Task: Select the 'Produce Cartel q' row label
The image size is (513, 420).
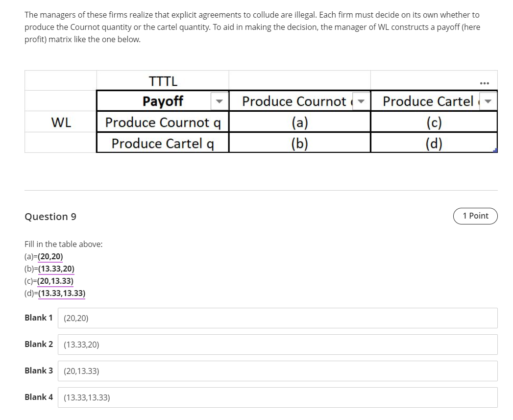Action: (x=163, y=143)
